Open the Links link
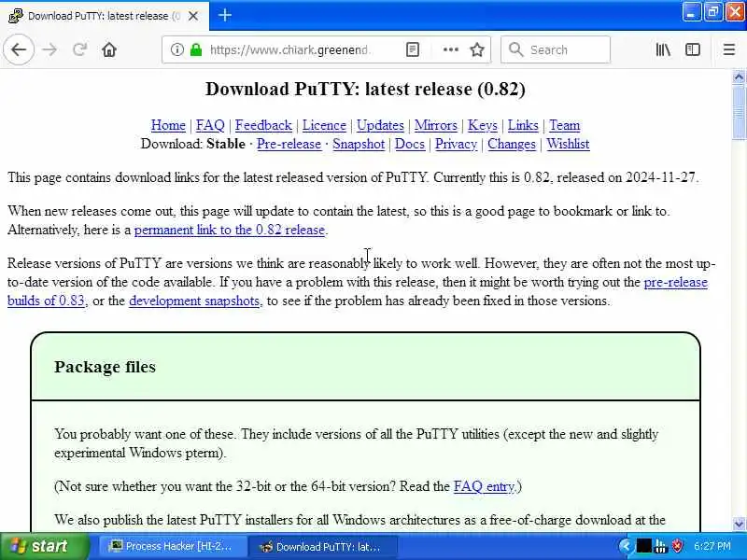The width and height of the screenshot is (747, 560). click(x=523, y=125)
